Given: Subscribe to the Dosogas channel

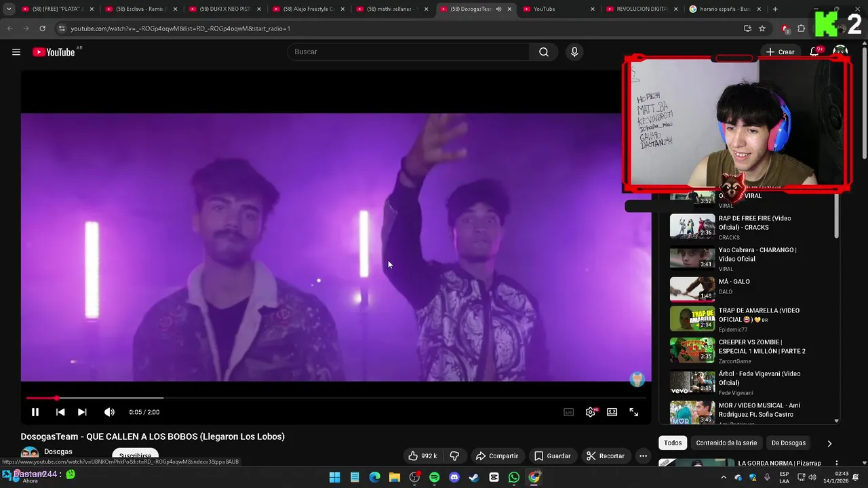Looking at the screenshot, I should click(x=135, y=455).
